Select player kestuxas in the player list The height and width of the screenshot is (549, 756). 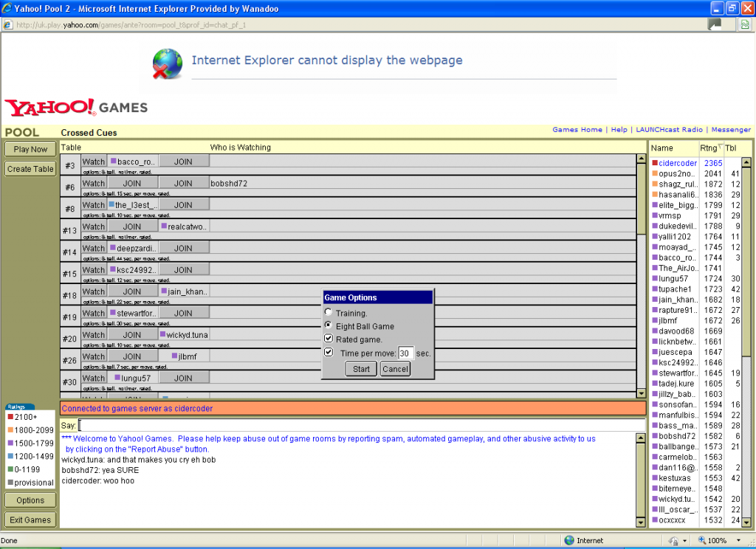click(x=675, y=478)
